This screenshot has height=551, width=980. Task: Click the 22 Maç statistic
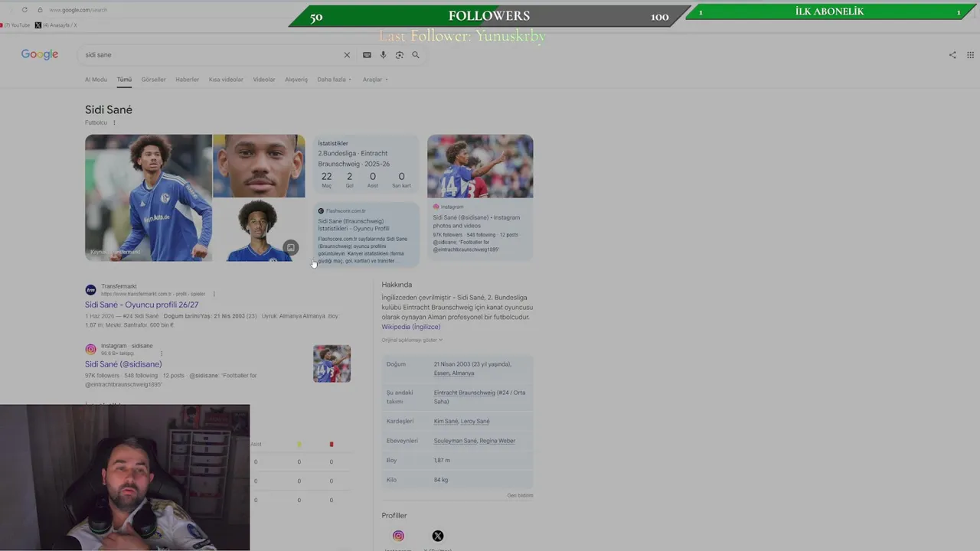point(327,179)
